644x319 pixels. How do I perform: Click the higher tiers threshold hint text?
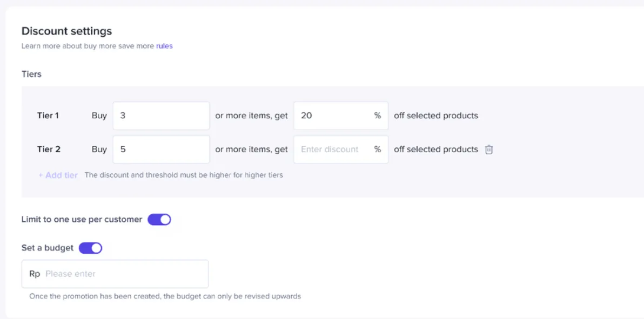click(184, 175)
